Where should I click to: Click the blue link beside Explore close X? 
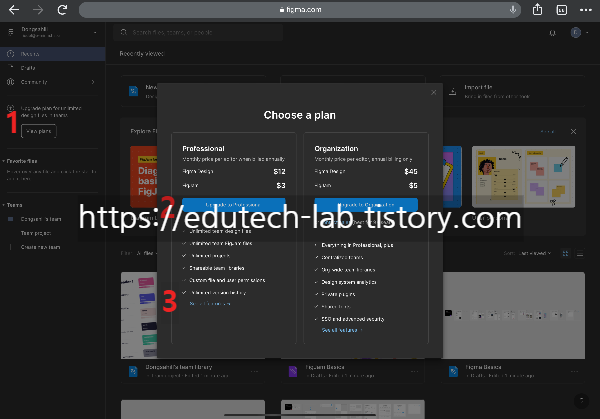point(547,131)
